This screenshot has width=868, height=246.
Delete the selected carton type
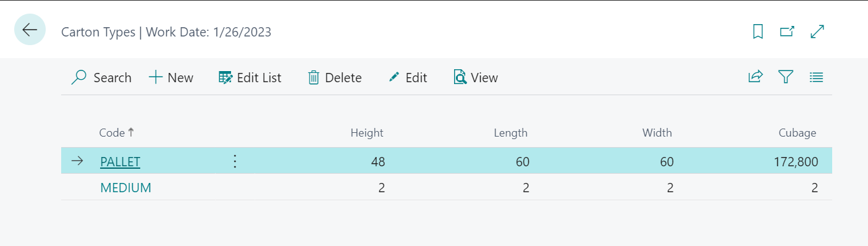click(x=335, y=78)
